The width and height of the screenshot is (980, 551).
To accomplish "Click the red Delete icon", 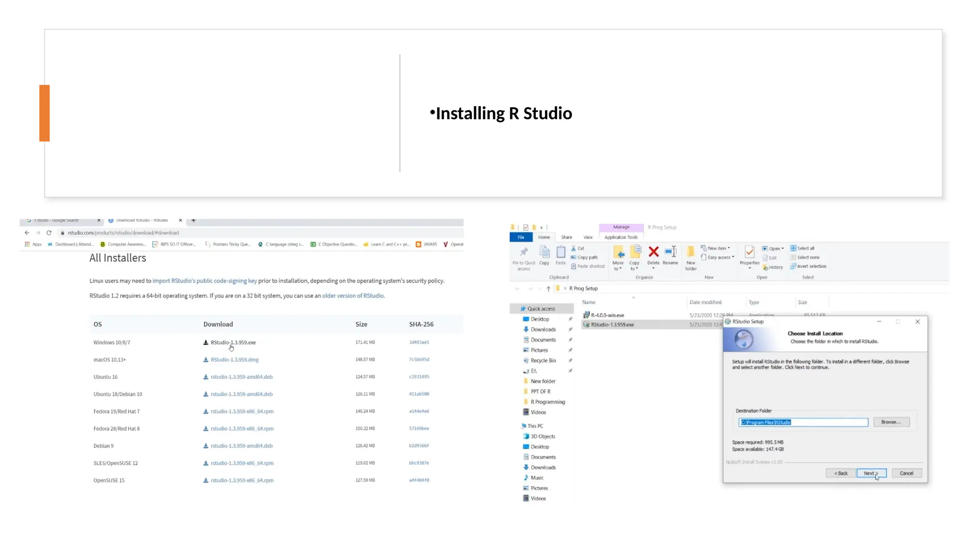I will point(654,252).
